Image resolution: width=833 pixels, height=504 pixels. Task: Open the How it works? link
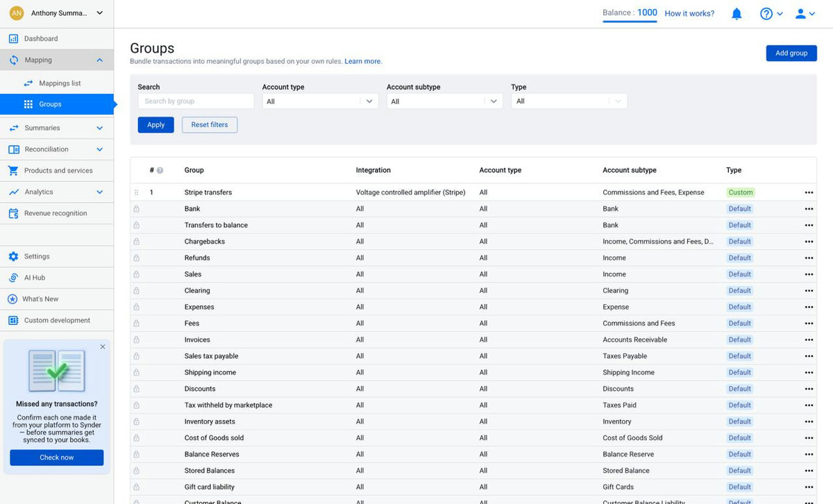(689, 14)
